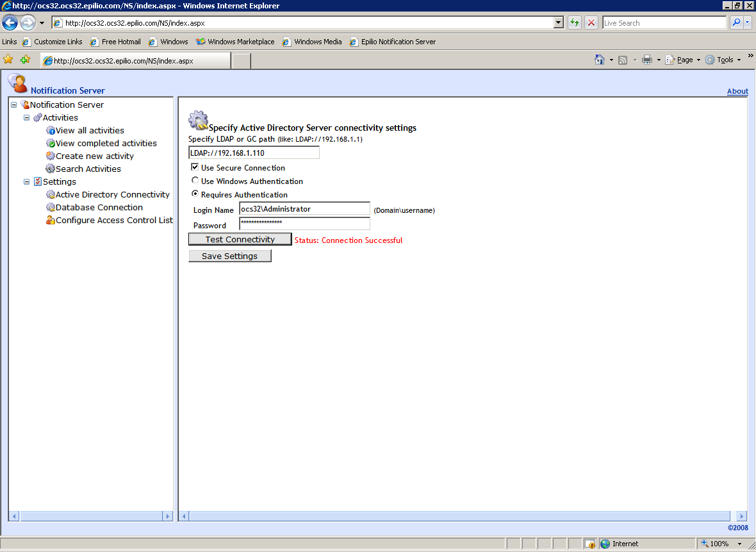Click the RSS feeds icon
756x552 pixels.
click(623, 60)
